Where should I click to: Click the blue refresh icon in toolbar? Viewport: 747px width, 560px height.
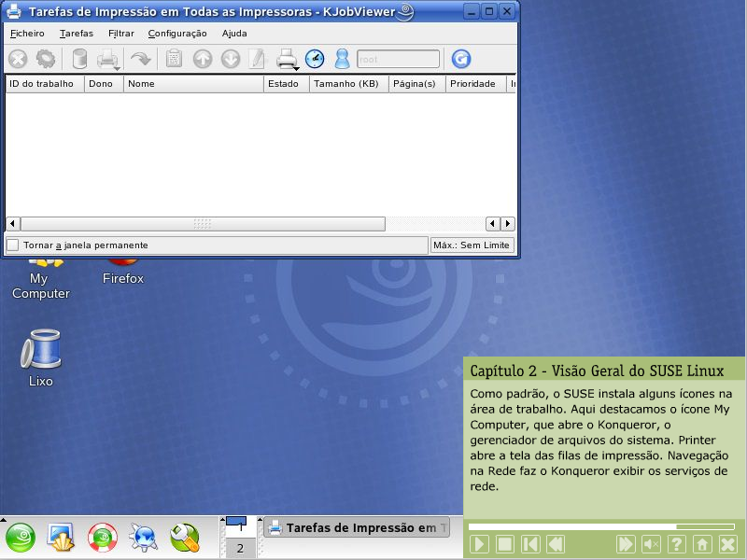point(460,59)
